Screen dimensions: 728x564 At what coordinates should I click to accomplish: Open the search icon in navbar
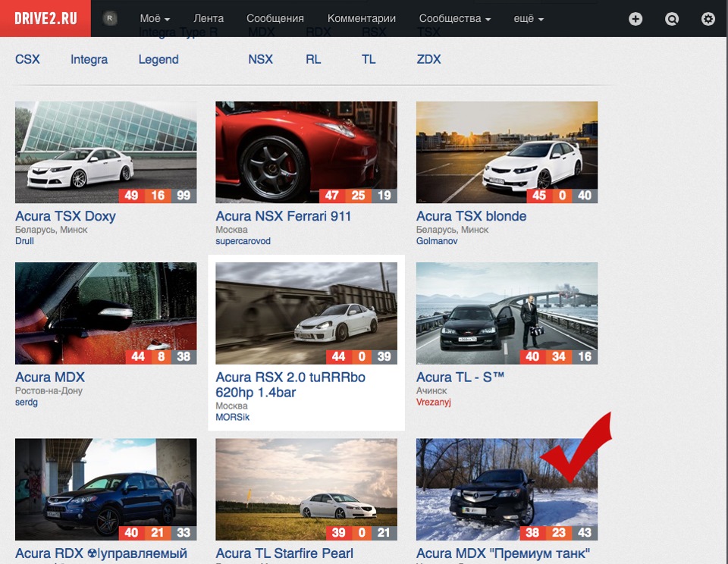(x=672, y=18)
